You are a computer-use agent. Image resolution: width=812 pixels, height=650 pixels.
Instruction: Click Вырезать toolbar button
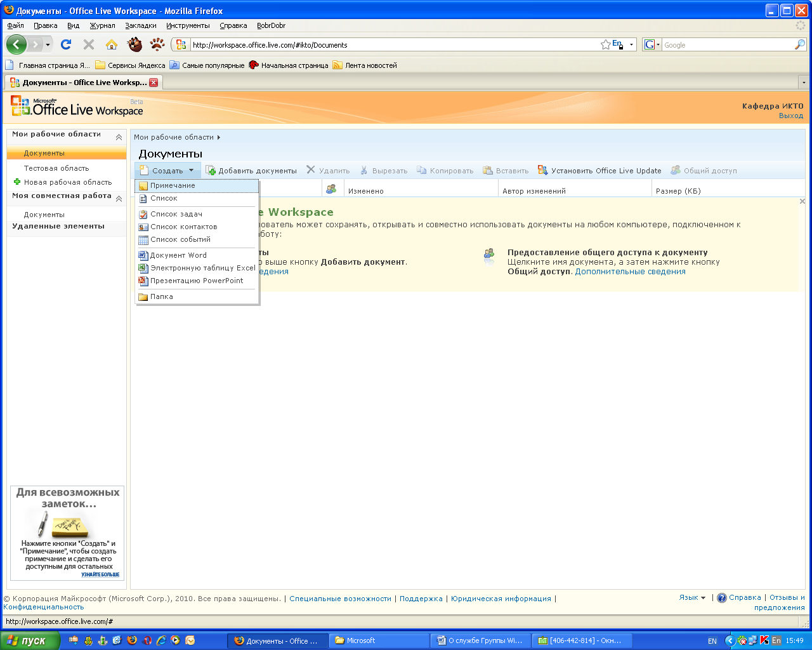pyautogui.click(x=384, y=171)
